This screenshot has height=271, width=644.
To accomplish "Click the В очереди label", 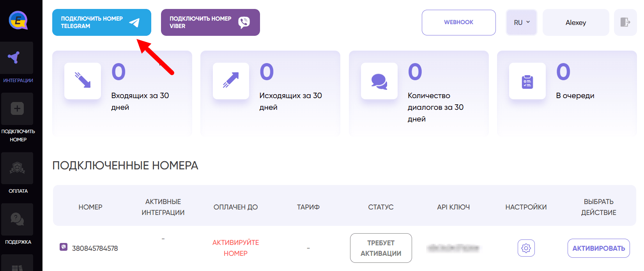I will [575, 96].
